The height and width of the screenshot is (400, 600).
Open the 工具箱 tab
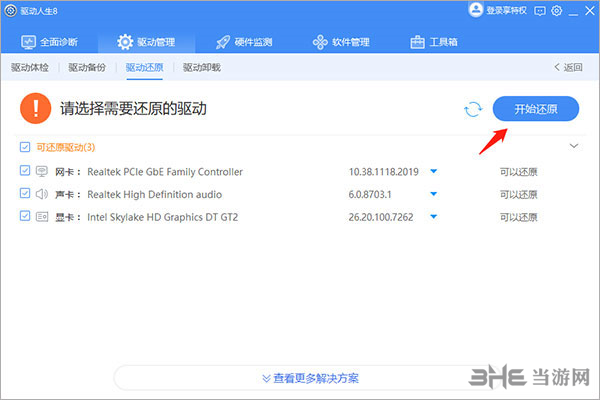[x=434, y=42]
